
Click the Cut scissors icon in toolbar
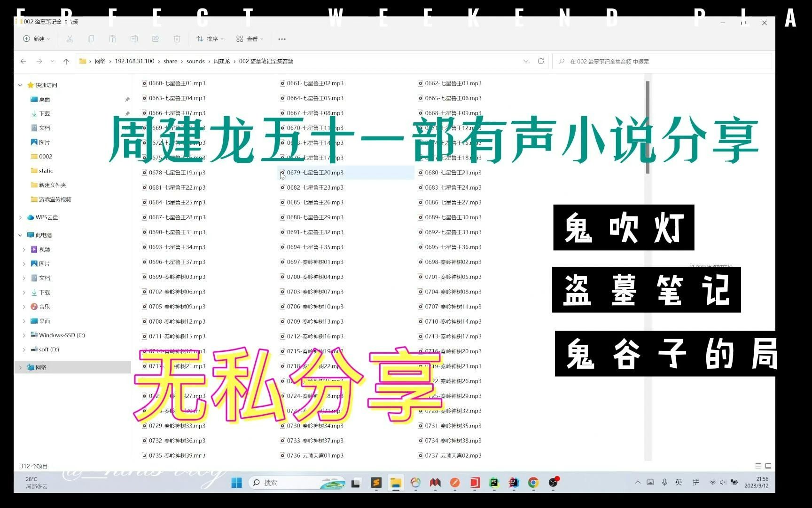click(70, 39)
